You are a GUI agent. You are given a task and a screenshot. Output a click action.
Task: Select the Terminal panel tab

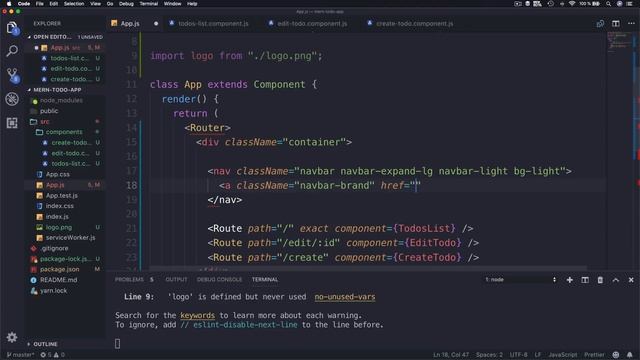265,280
